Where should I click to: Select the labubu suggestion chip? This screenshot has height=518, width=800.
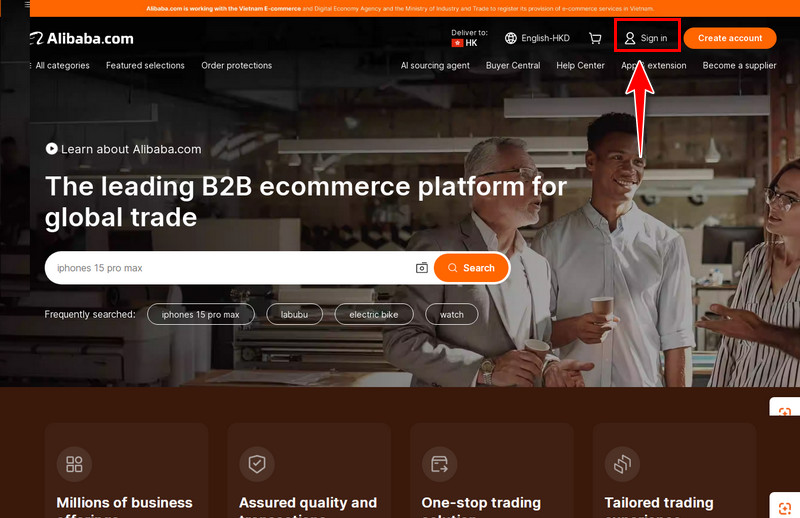(294, 314)
